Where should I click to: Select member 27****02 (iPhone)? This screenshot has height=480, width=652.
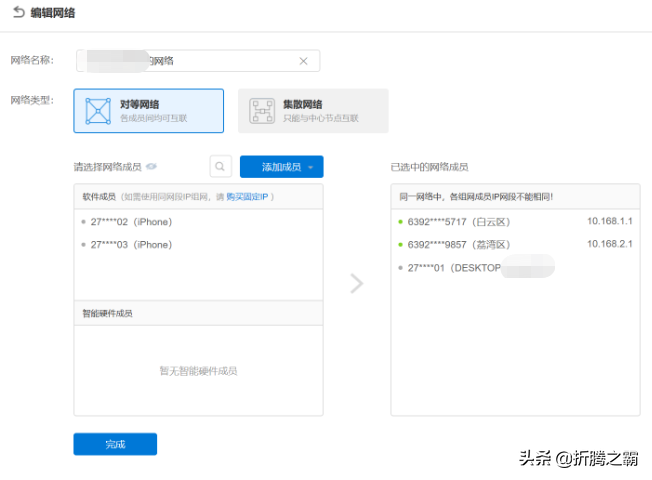[198, 222]
